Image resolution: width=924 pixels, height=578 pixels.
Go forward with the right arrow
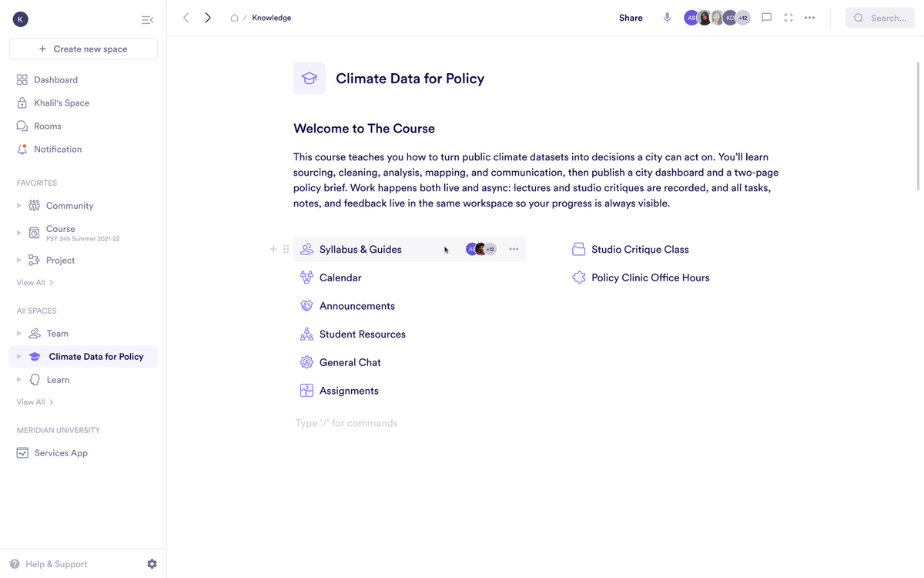coord(208,18)
